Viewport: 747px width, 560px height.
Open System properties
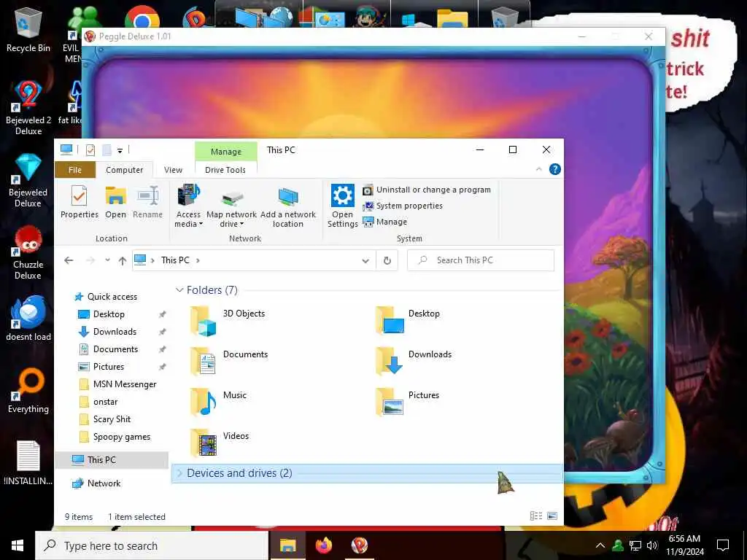click(403, 206)
